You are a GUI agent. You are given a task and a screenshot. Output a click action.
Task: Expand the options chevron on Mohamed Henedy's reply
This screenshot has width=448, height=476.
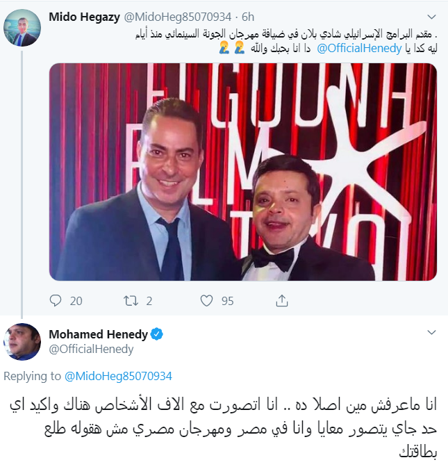coord(432,334)
